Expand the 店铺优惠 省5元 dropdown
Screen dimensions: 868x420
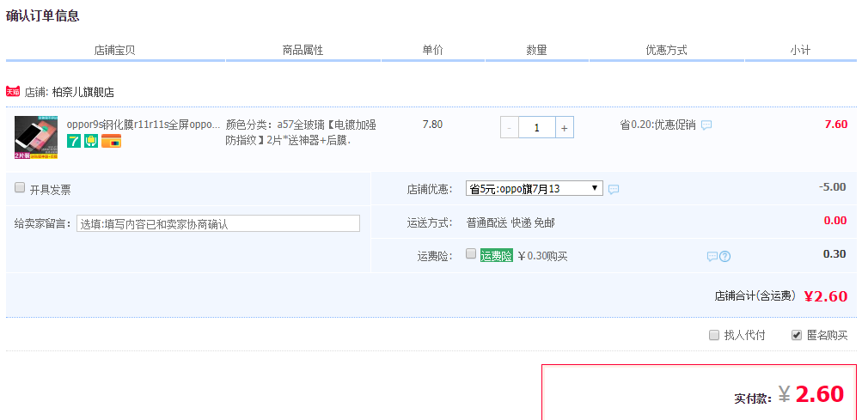pyautogui.click(x=535, y=189)
